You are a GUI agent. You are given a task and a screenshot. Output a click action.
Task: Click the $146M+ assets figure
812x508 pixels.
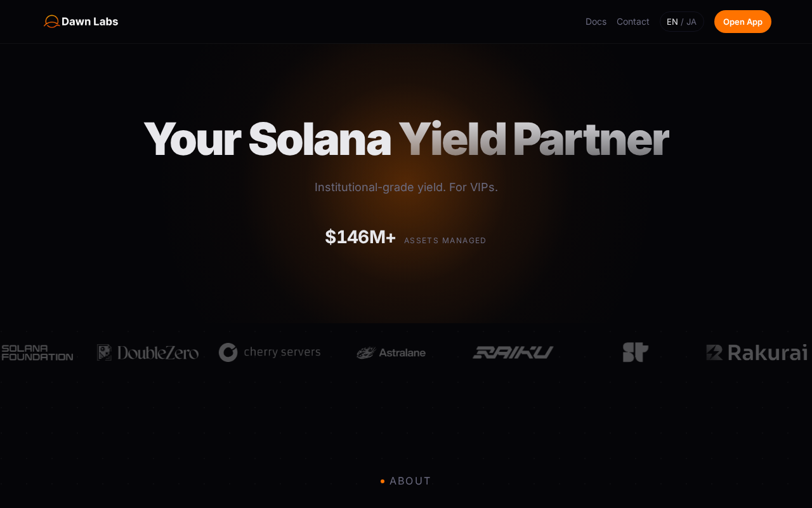360,237
